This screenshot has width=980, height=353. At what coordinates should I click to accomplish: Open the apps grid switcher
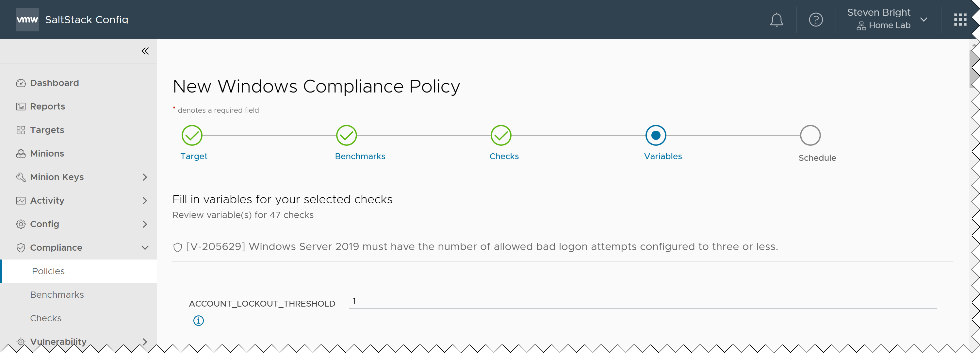pyautogui.click(x=960, y=20)
